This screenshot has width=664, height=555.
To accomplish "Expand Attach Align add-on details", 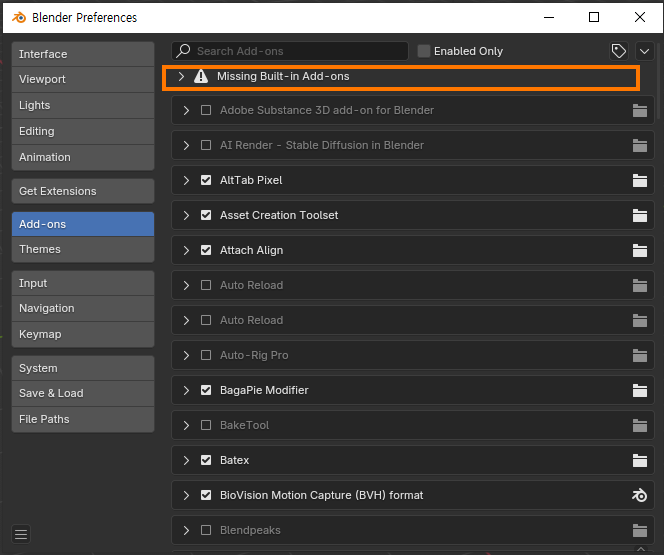I will coord(186,251).
